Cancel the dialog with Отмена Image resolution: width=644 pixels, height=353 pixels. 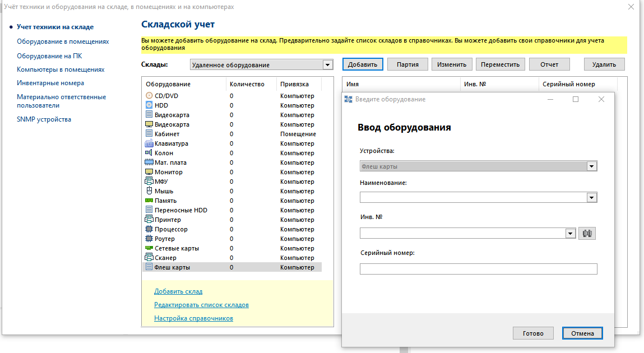(x=582, y=333)
